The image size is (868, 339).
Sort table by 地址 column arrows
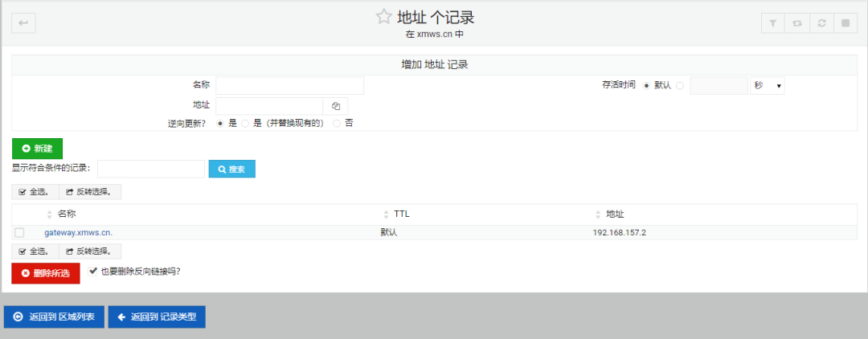pyautogui.click(x=597, y=214)
